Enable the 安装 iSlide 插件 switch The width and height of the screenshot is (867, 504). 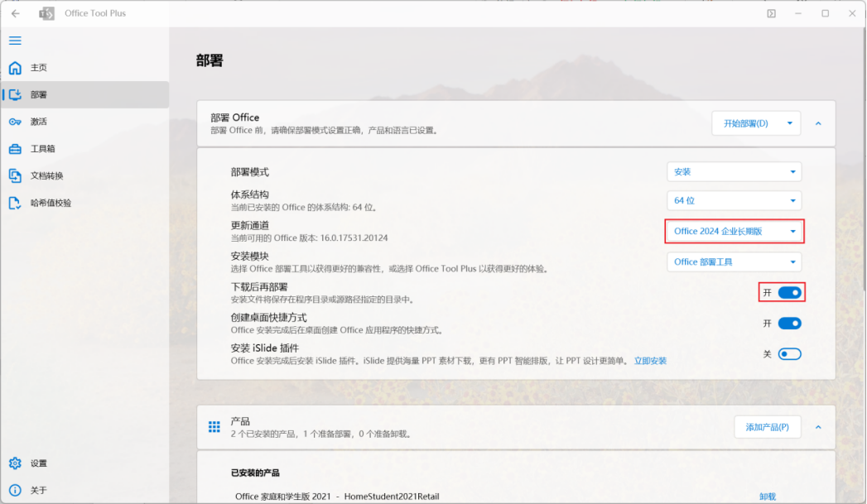(x=790, y=353)
